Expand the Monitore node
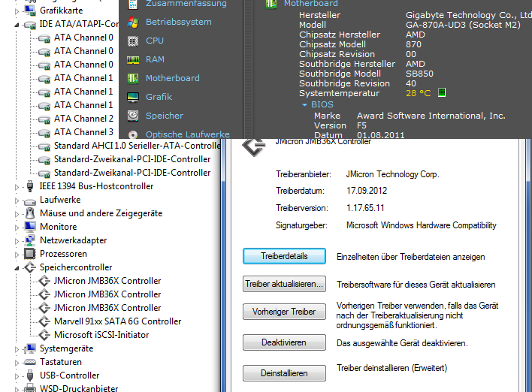The image size is (532, 392). tap(17, 228)
